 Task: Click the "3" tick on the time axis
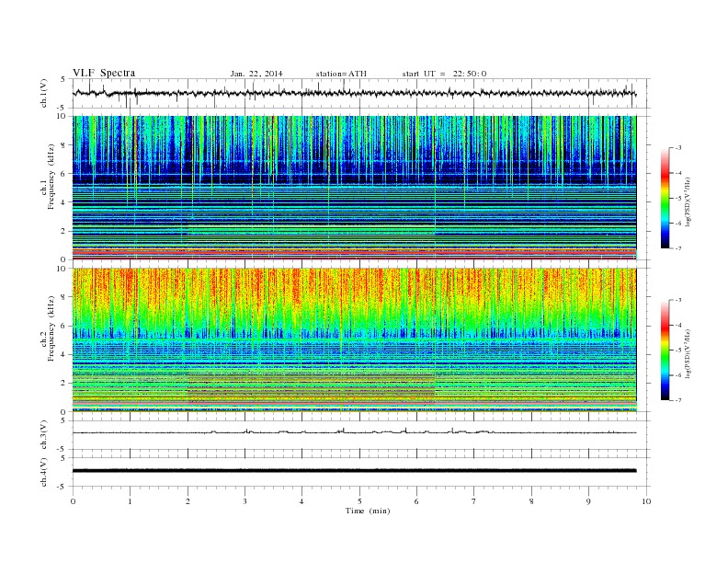pyautogui.click(x=245, y=501)
